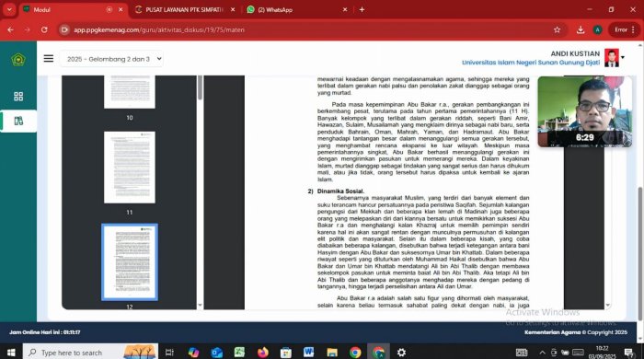The width and height of the screenshot is (644, 359).
Task: Open Settings gear on the taskbar
Action: tap(402, 353)
